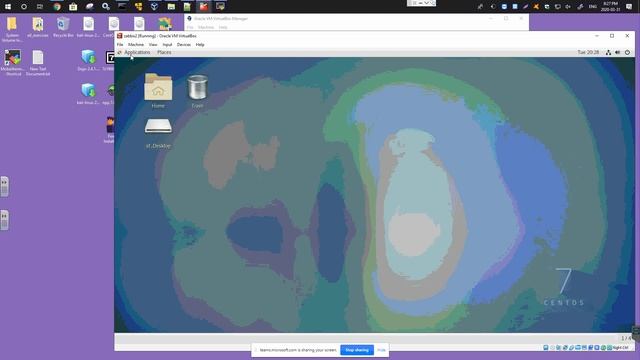Viewport: 640px width, 360px height.
Task: Open the VirtualBox VM Help menu
Action: (x=200, y=44)
